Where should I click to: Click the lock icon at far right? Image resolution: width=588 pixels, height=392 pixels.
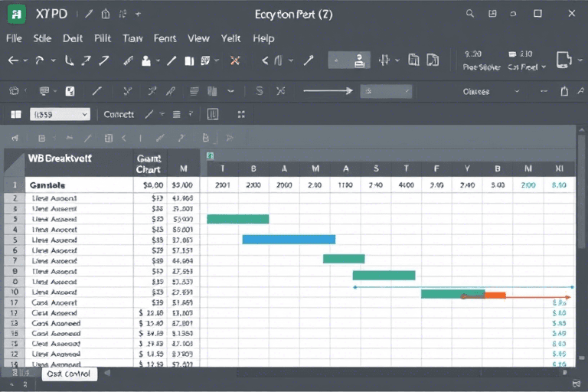point(564,91)
